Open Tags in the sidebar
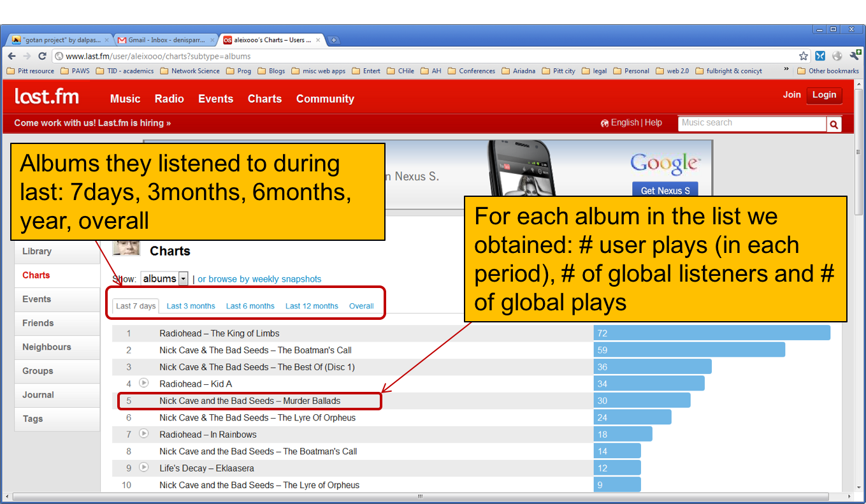The image size is (866, 504). click(x=57, y=419)
